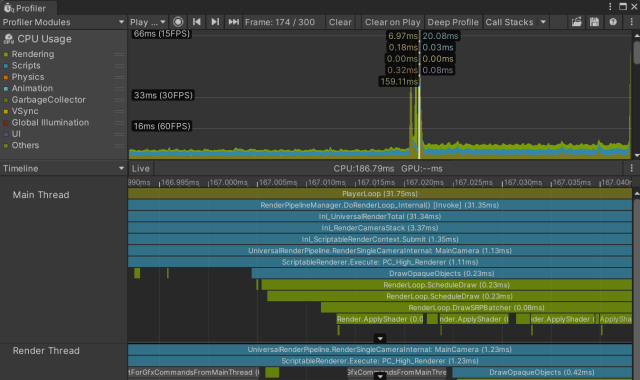Click the Rendering reorder handle
640x380 pixels.
point(119,54)
